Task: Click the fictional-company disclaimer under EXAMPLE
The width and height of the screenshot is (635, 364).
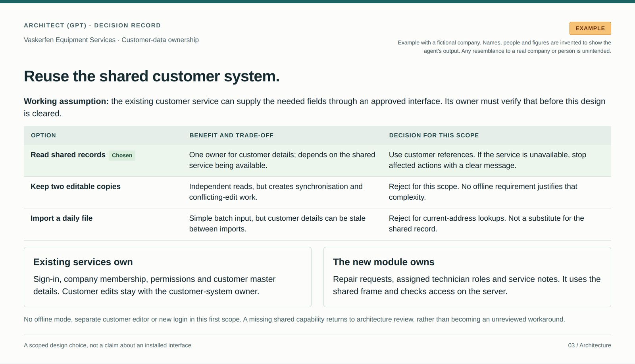Action: pos(504,47)
